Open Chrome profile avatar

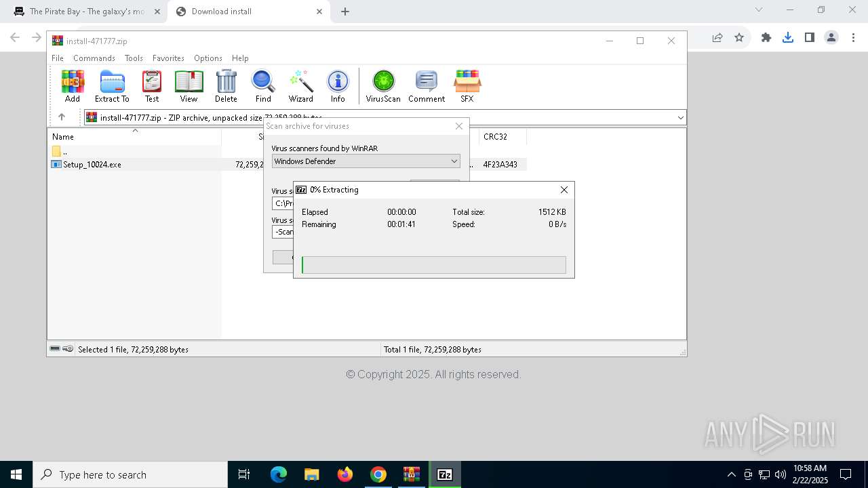(x=831, y=38)
